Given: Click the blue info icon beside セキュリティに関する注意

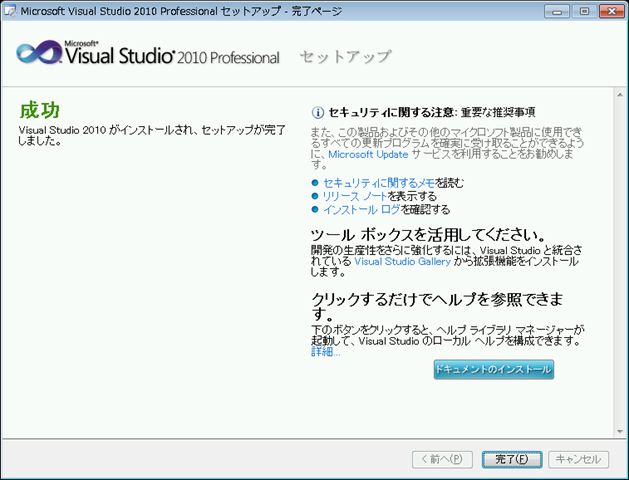Looking at the screenshot, I should 318,113.
